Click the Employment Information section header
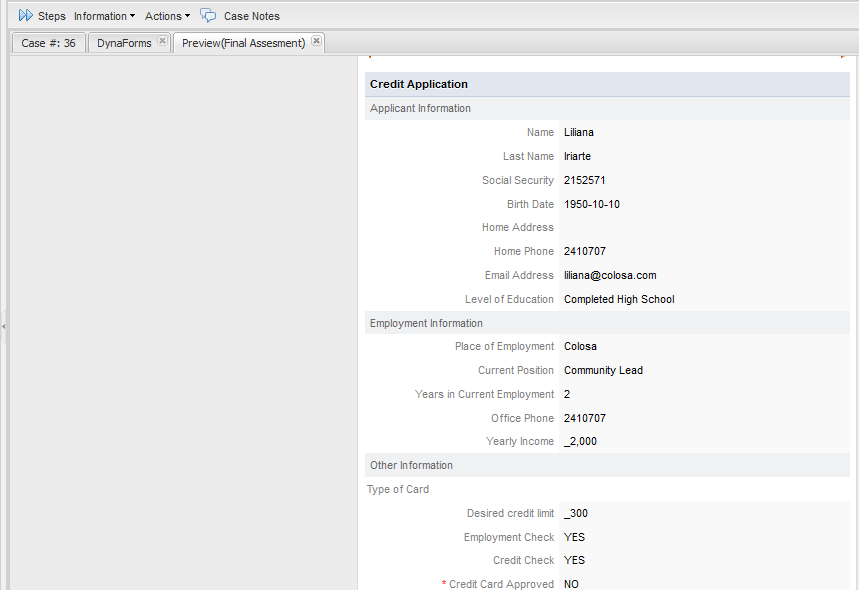859x590 pixels. click(426, 323)
